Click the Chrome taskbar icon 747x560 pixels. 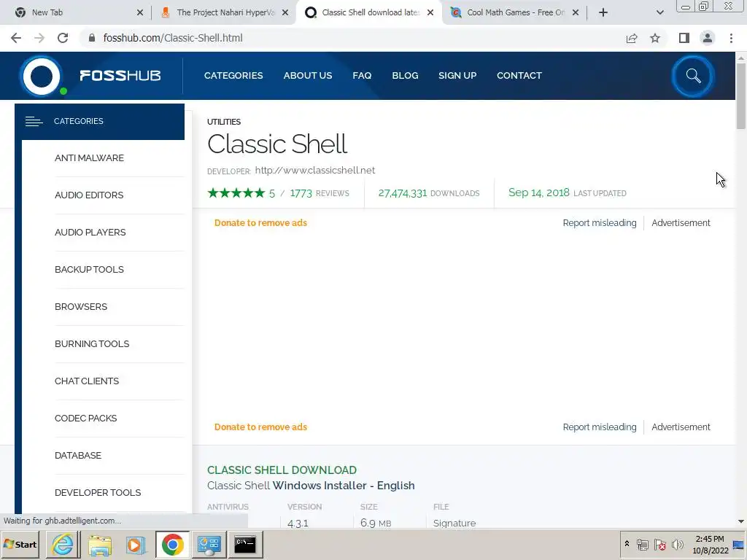pos(172,545)
